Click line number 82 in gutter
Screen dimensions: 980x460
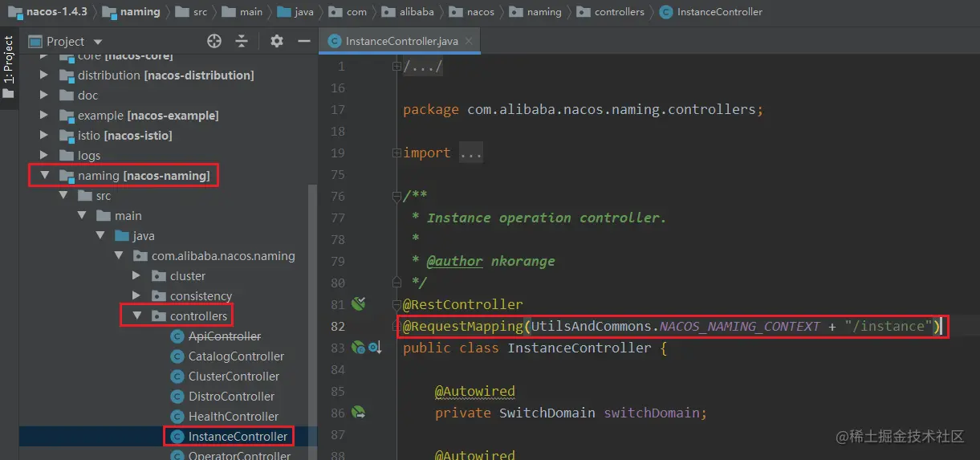337,326
